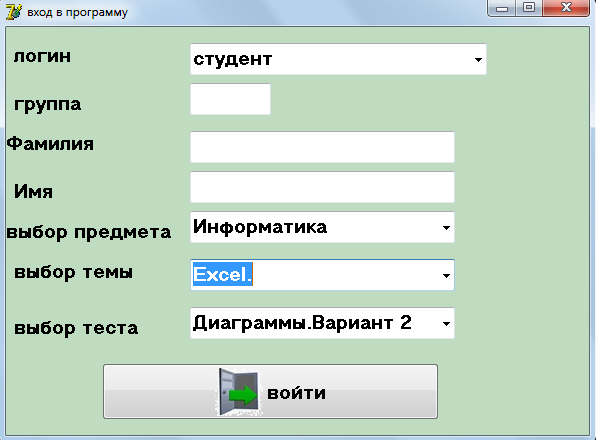Click the window title вход в программу
596x440 pixels.
(78, 13)
